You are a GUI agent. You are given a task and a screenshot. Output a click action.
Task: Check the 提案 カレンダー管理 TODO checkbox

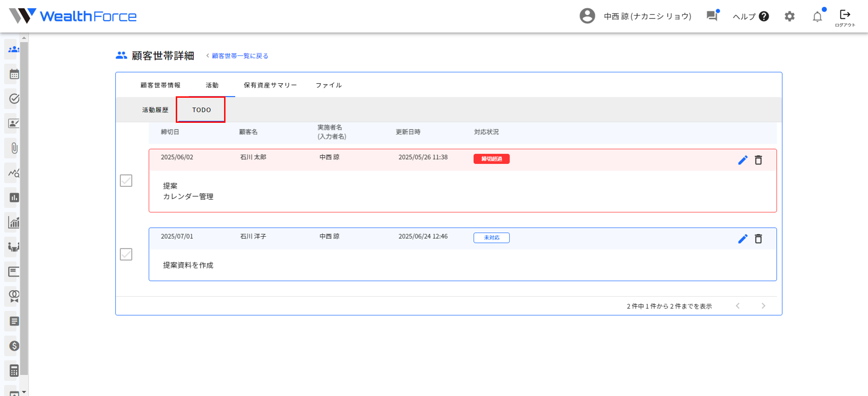coord(126,180)
